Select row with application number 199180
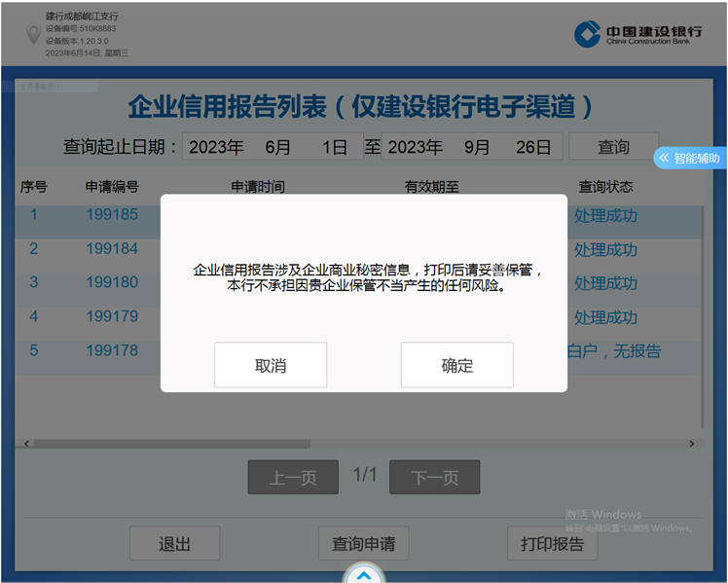 (x=112, y=282)
